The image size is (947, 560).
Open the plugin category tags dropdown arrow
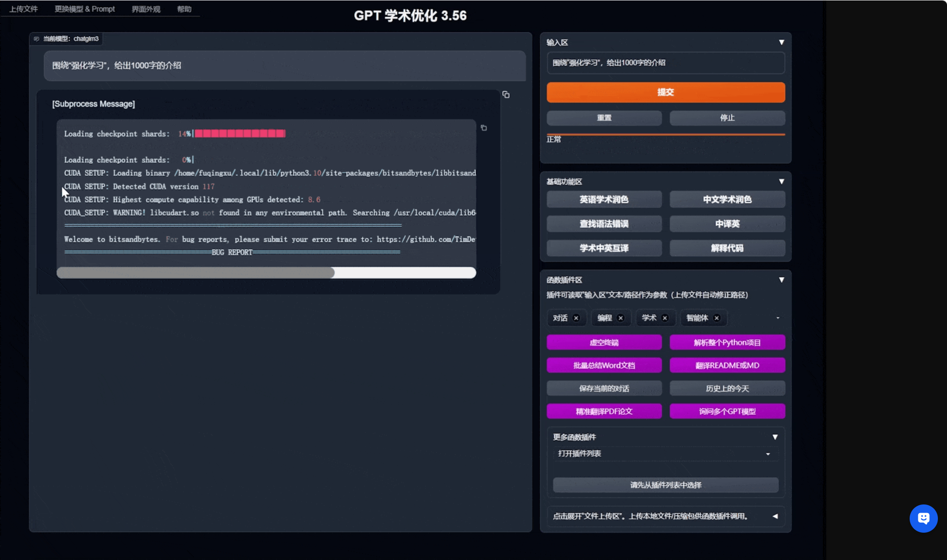tap(778, 318)
